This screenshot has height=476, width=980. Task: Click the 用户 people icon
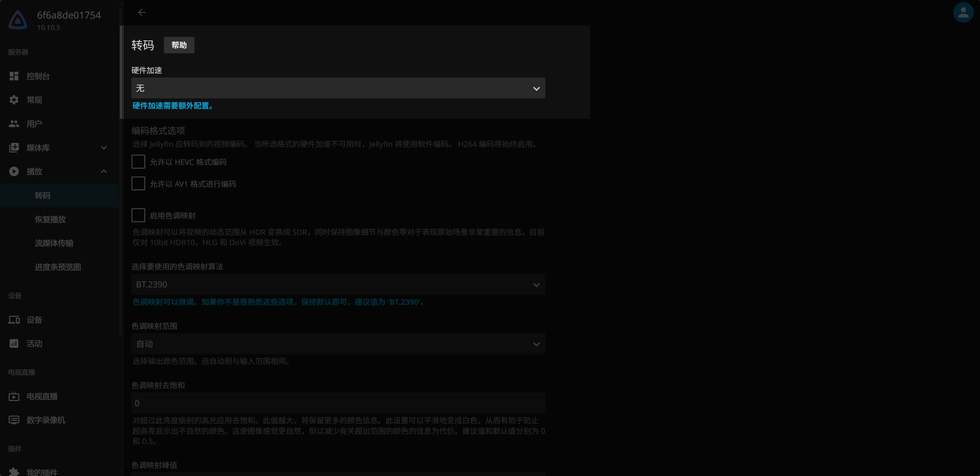14,124
